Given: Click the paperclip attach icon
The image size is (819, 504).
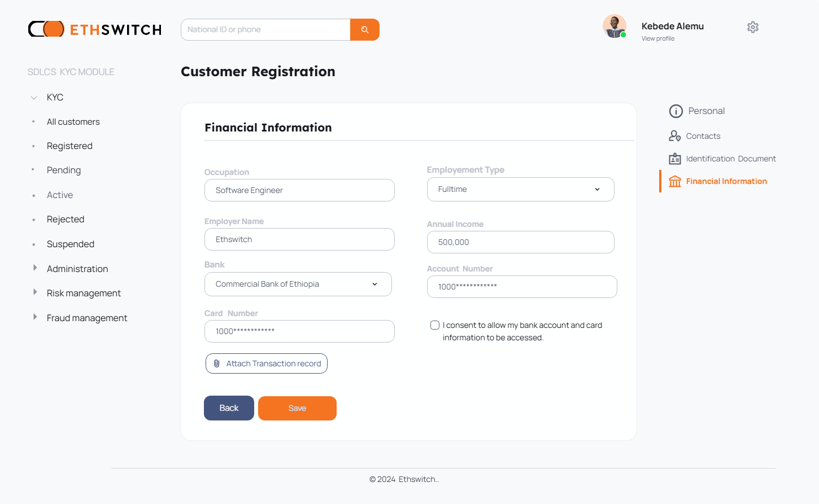Looking at the screenshot, I should 217,363.
